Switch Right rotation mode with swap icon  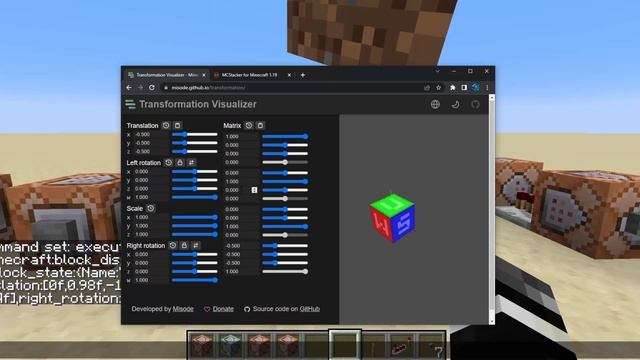(196, 245)
